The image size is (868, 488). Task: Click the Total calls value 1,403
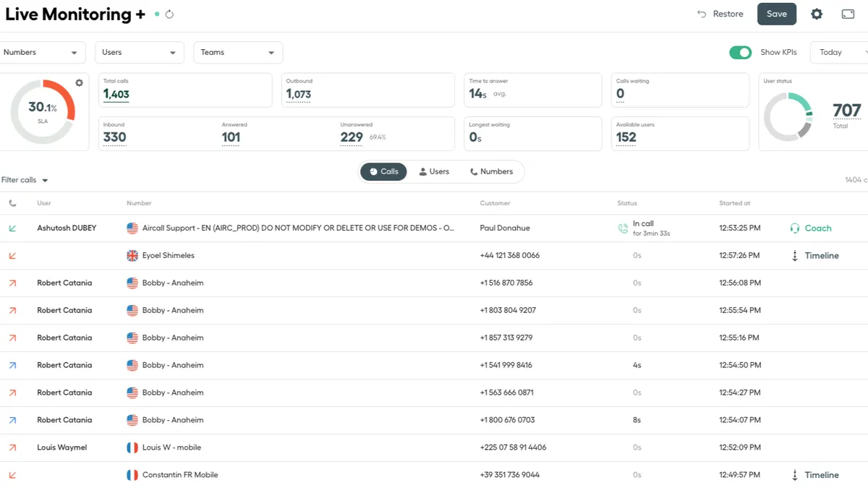[x=116, y=94]
